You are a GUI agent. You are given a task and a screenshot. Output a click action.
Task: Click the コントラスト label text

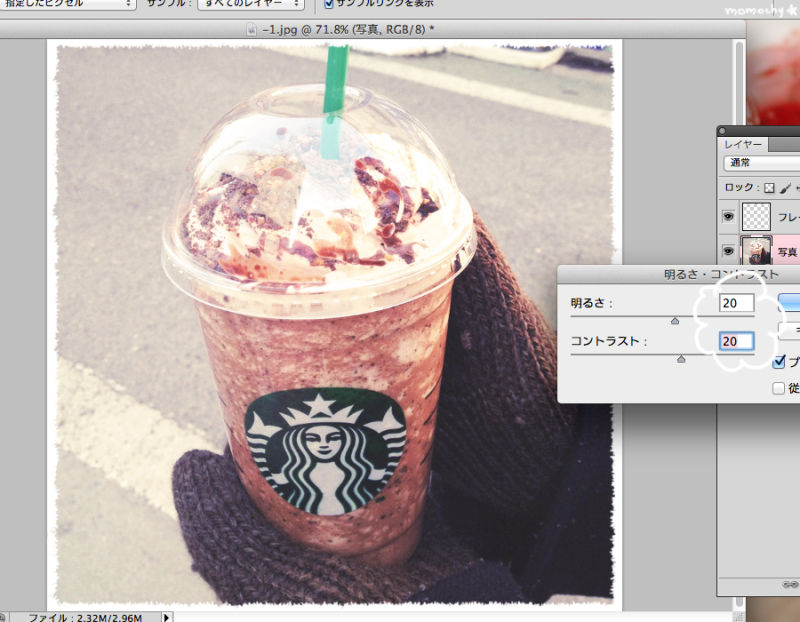(x=605, y=341)
